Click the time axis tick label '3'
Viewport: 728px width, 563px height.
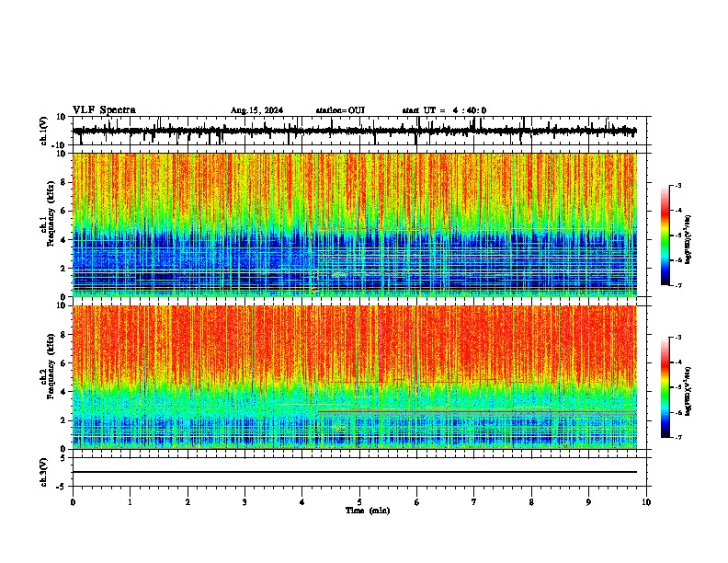pos(245,502)
